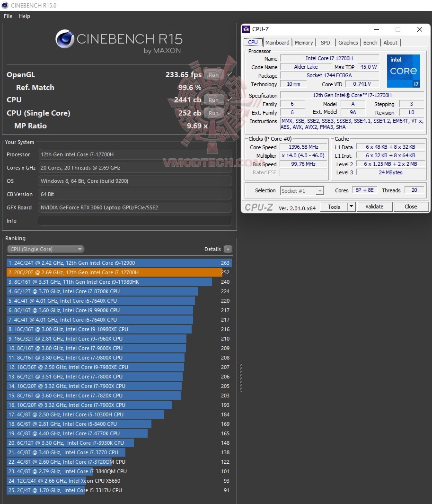Click the Cinebench R15 sphere logo
The image size is (432, 504).
(x=65, y=39)
